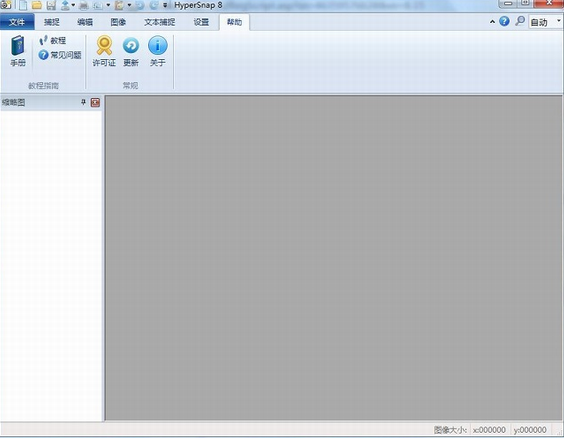Click the blue help question mark icon

click(x=504, y=21)
